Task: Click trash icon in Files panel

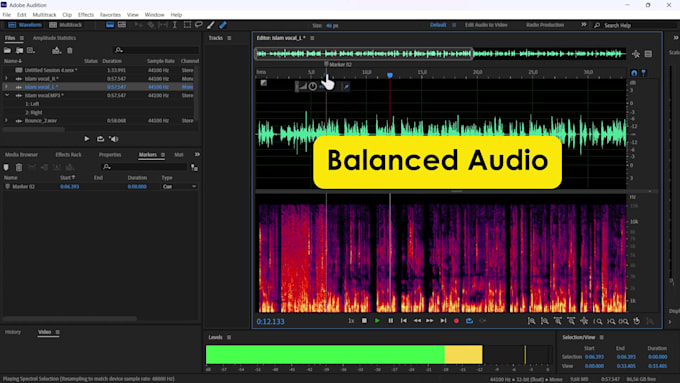Action: [x=69, y=50]
